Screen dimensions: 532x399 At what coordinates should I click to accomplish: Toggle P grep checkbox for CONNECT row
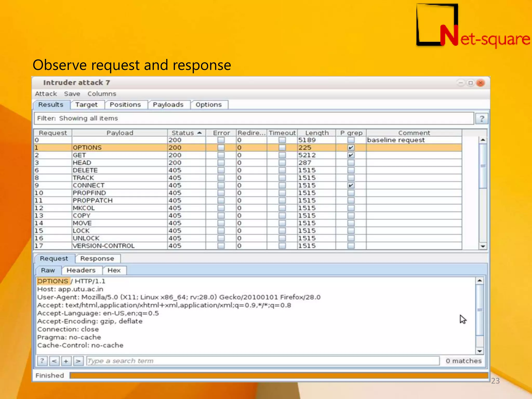pos(351,185)
